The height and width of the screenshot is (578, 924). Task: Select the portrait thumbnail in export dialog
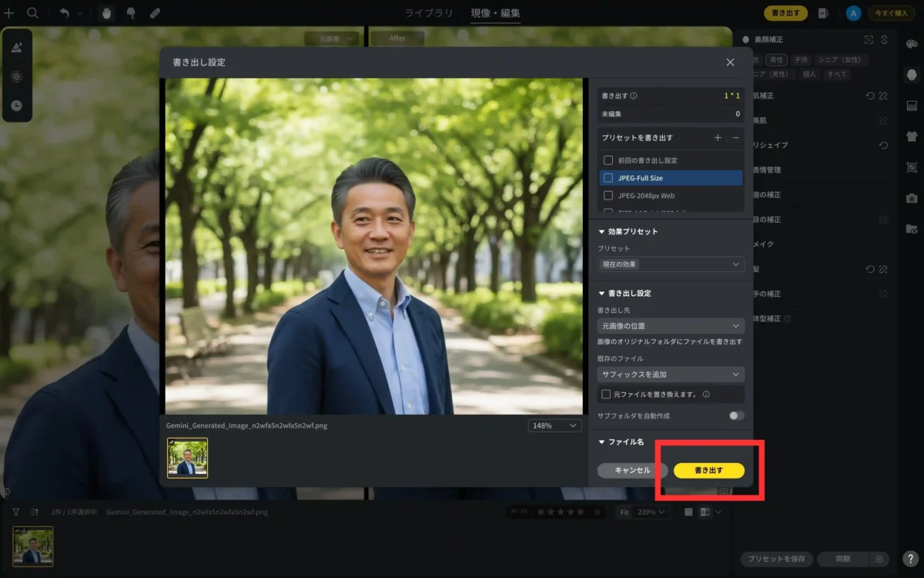[188, 458]
